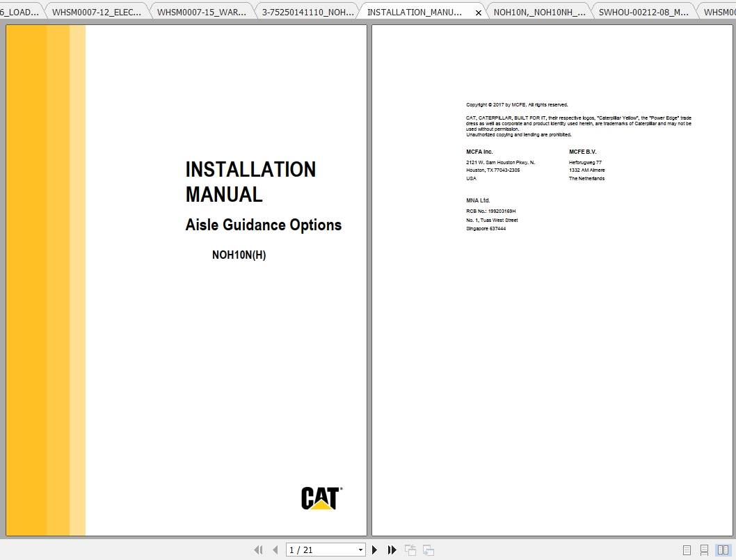Go to the first page of the document

257,550
